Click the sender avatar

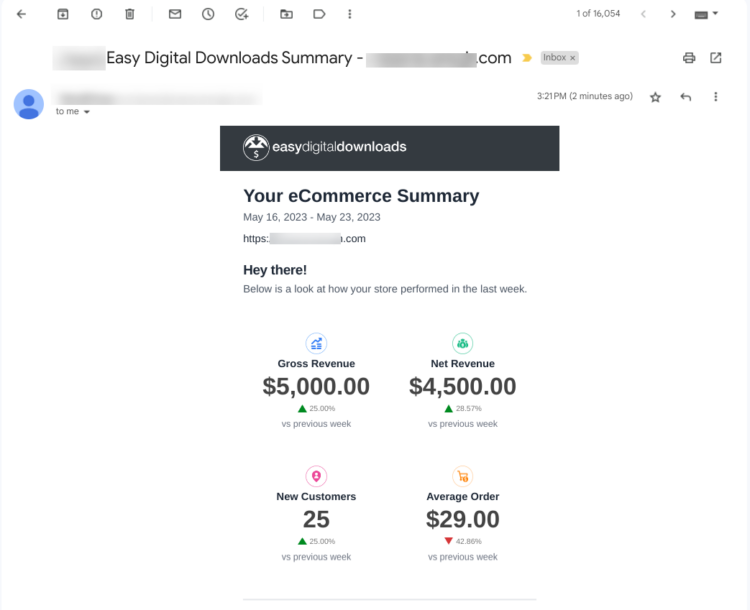(x=29, y=104)
